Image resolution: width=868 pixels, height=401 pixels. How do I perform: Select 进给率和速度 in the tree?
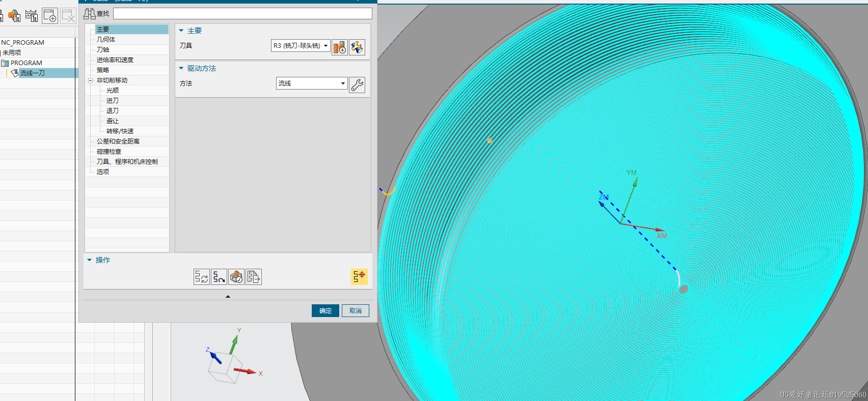coord(115,60)
